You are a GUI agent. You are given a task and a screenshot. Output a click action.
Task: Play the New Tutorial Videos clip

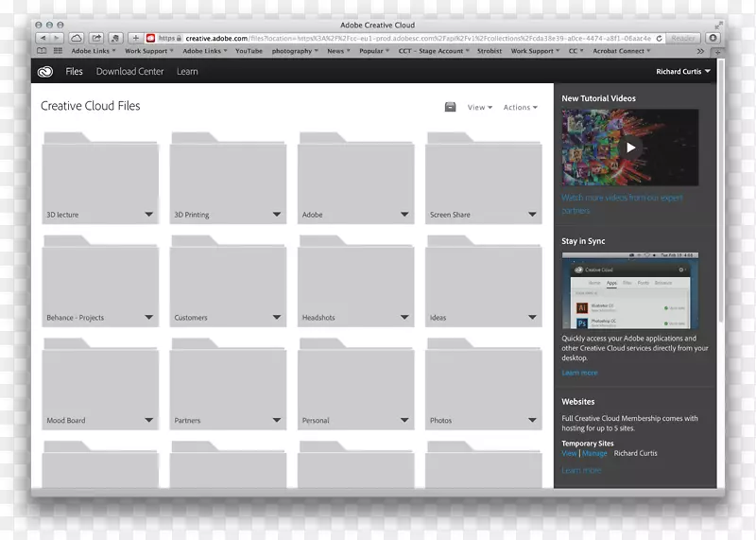(630, 148)
